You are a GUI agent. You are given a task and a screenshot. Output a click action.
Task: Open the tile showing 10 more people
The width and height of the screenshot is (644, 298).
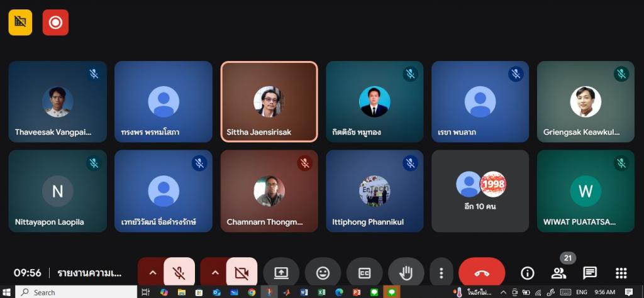(x=480, y=190)
